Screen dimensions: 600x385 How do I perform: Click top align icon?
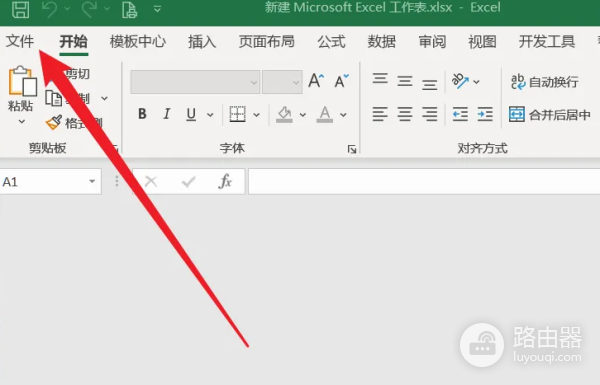tap(380, 78)
